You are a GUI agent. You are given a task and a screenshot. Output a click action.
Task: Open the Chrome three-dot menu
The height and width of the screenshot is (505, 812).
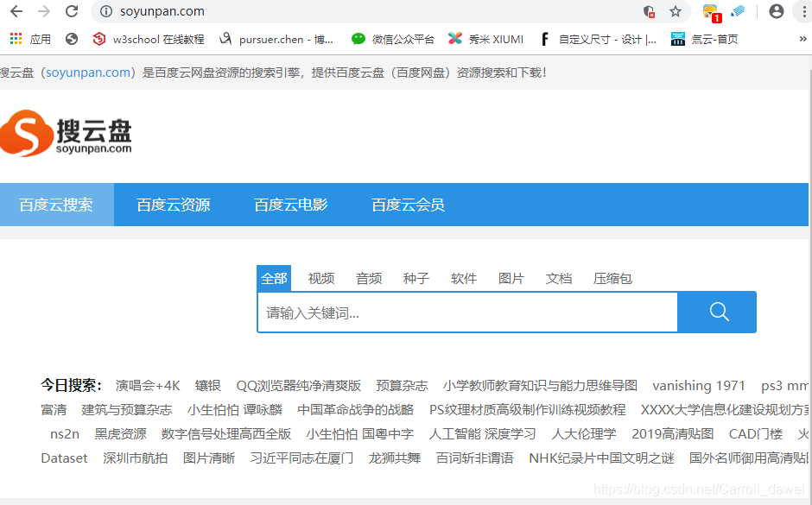click(x=801, y=11)
